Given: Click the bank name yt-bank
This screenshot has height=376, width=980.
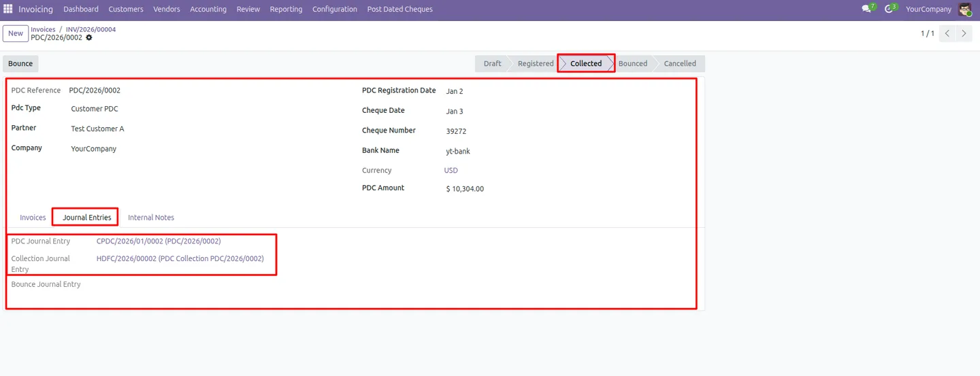Looking at the screenshot, I should pos(458,152).
